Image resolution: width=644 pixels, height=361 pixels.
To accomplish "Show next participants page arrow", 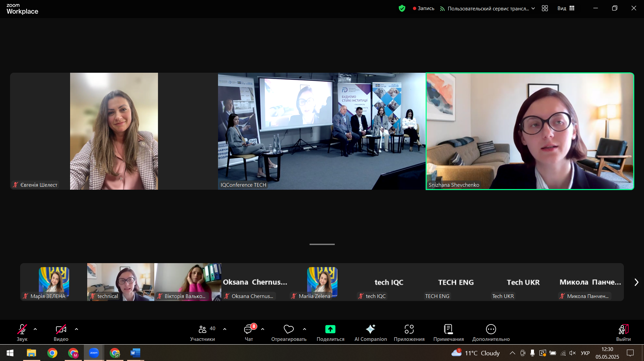I will tap(636, 282).
